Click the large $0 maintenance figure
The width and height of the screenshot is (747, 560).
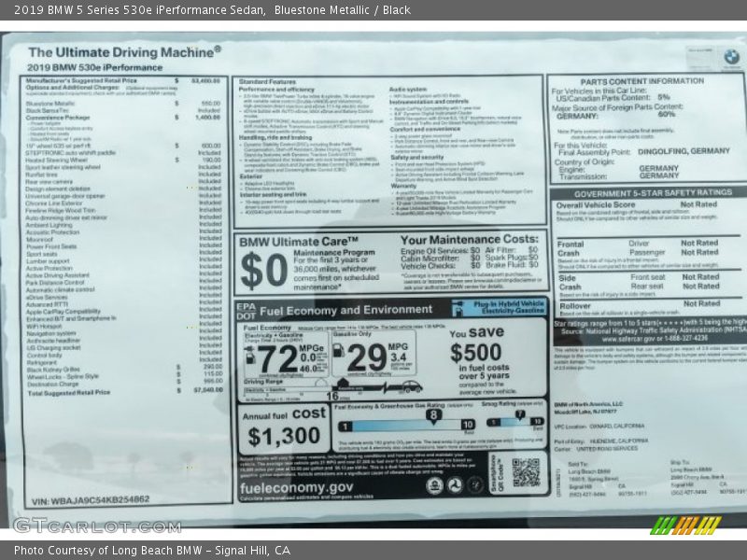(x=263, y=271)
